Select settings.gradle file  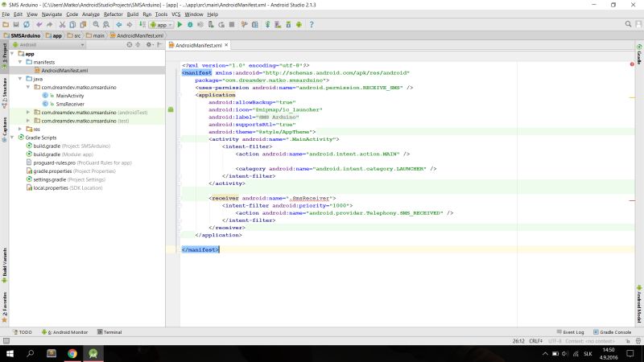click(69, 179)
